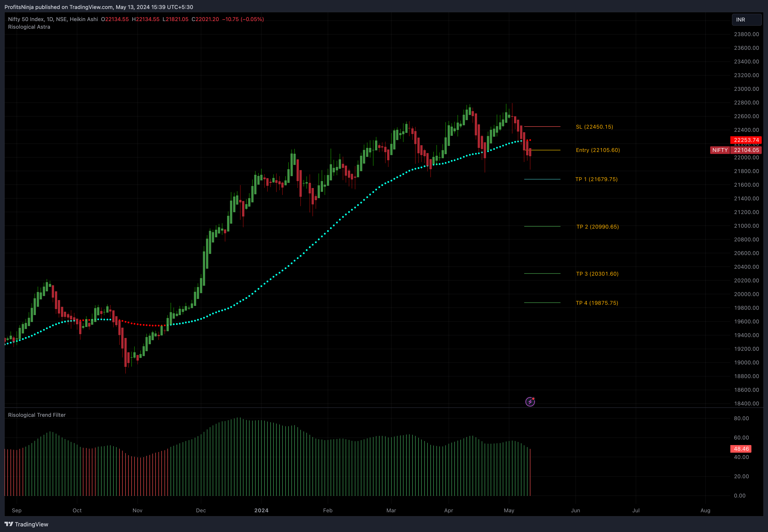Click the Risological Trend Filter pane title
Image resolution: width=768 pixels, height=532 pixels.
pos(37,415)
